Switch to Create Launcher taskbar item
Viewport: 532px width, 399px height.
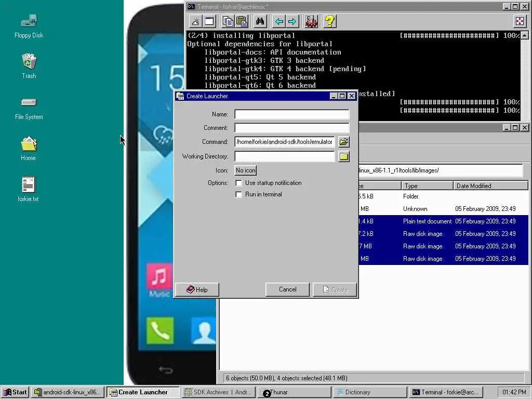tap(143, 392)
